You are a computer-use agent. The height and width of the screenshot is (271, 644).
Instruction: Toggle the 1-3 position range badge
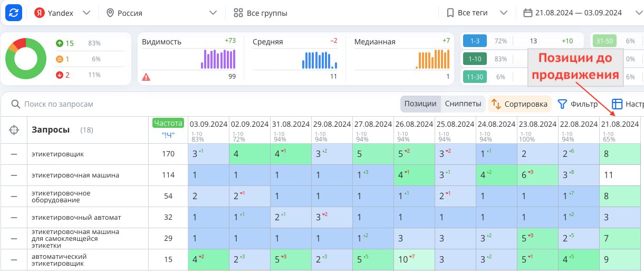point(475,41)
